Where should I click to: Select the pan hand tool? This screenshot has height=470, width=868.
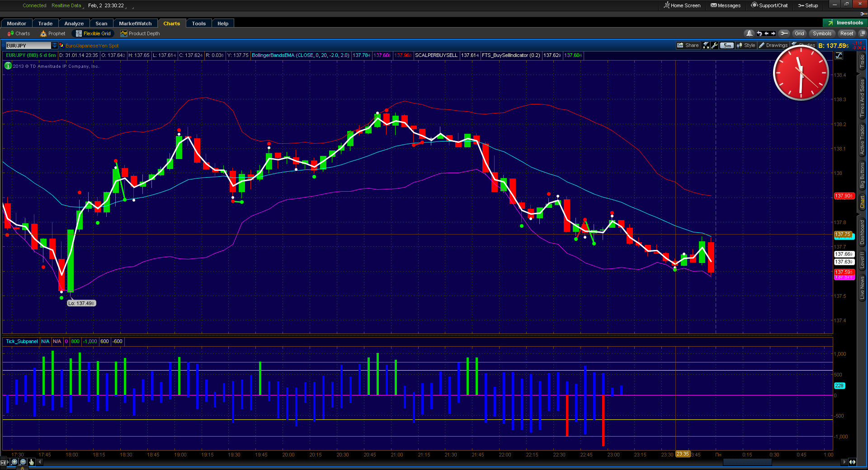[32, 462]
